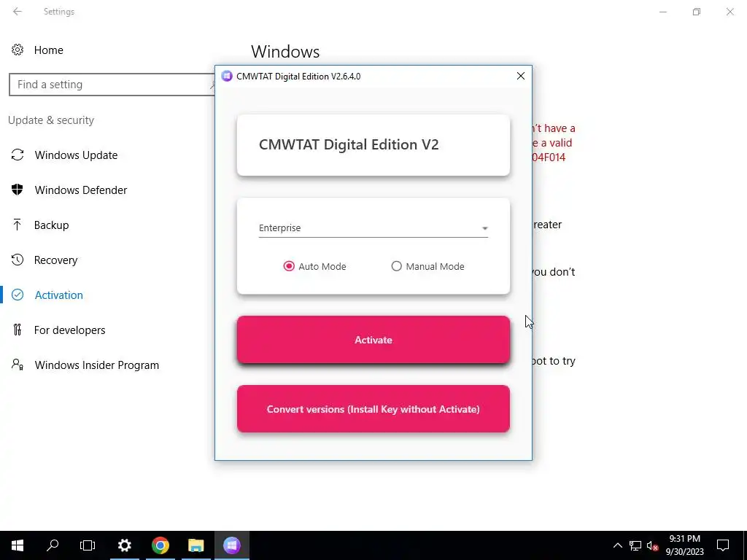Screen dimensions: 747x560
Task: Open the For developers settings page
Action: [69, 330]
